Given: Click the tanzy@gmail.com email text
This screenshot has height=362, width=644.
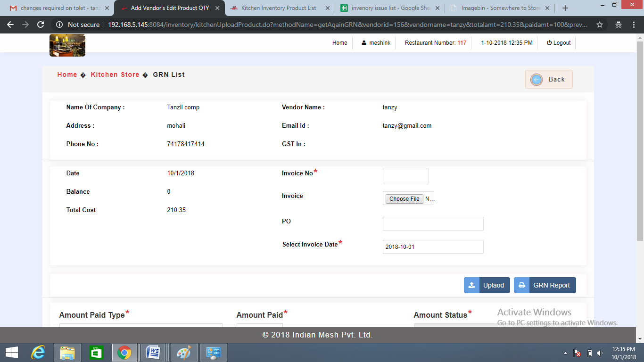Looking at the screenshot, I should coord(407,126).
